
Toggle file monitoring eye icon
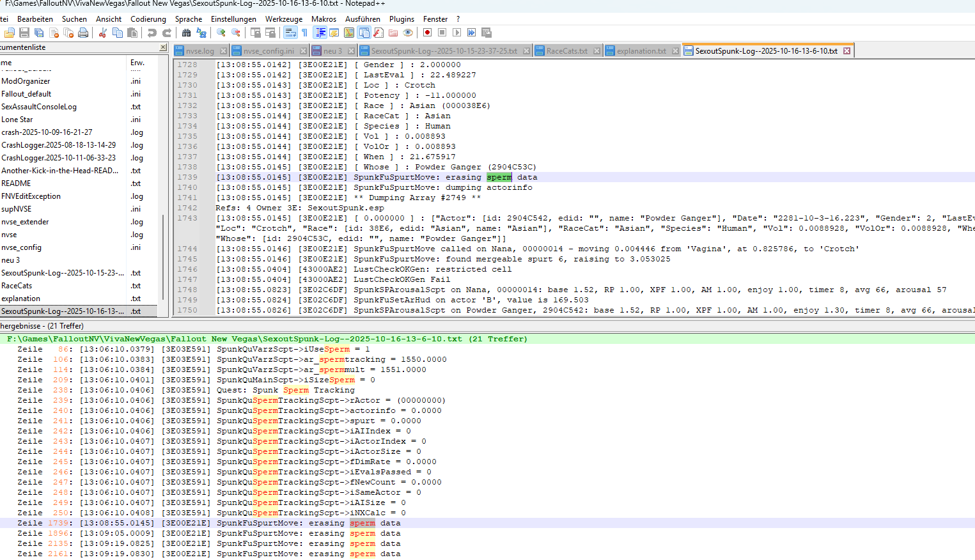[x=408, y=33]
